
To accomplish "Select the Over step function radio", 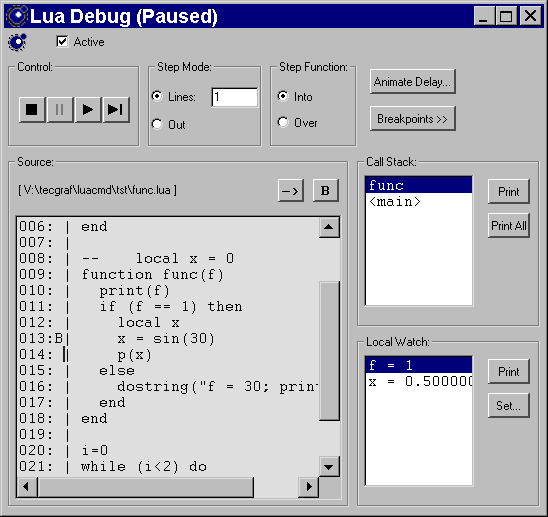I will pyautogui.click(x=283, y=122).
